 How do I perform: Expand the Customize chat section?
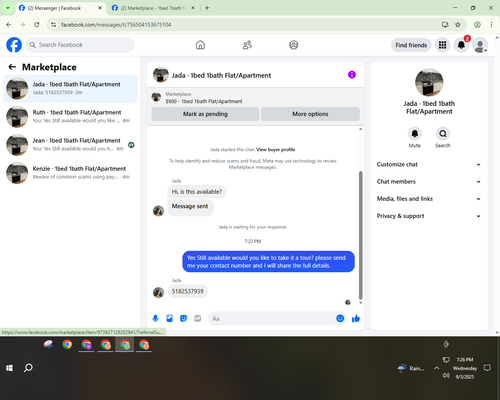429,164
